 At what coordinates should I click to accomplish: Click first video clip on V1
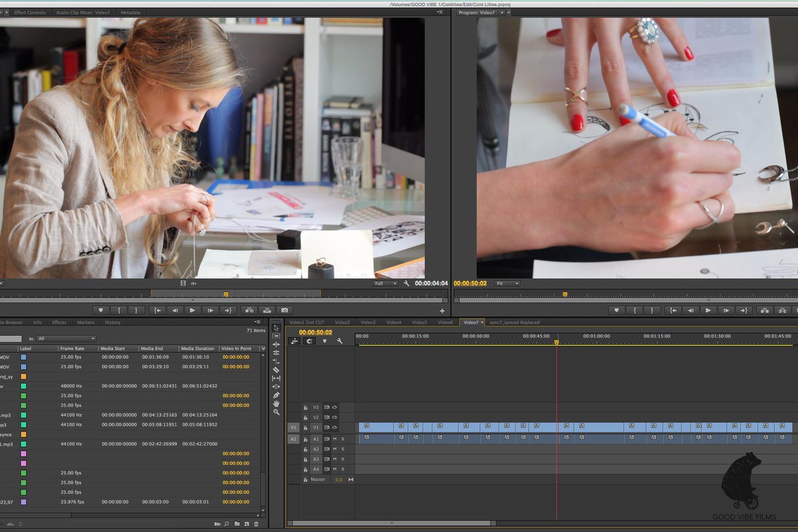[x=376, y=427]
